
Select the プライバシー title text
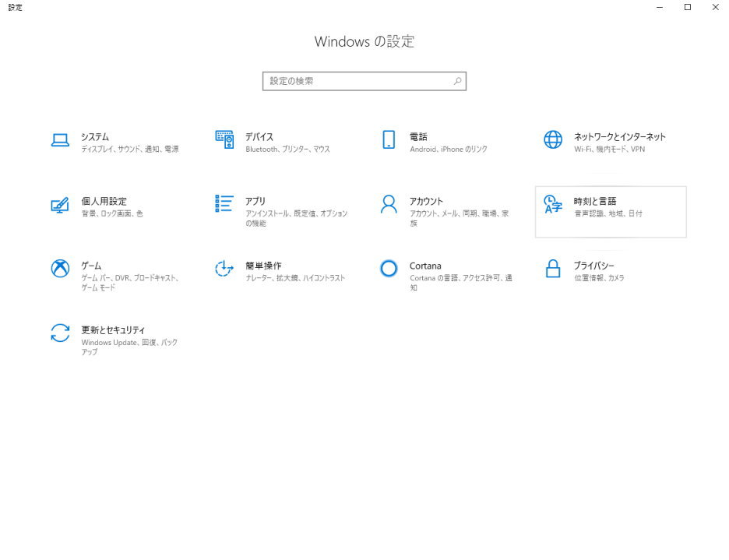[x=593, y=266]
